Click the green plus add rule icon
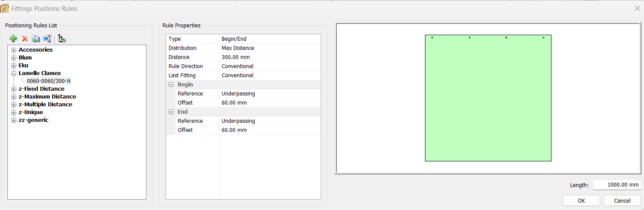Viewport: 644px width, 210px height. point(13,39)
